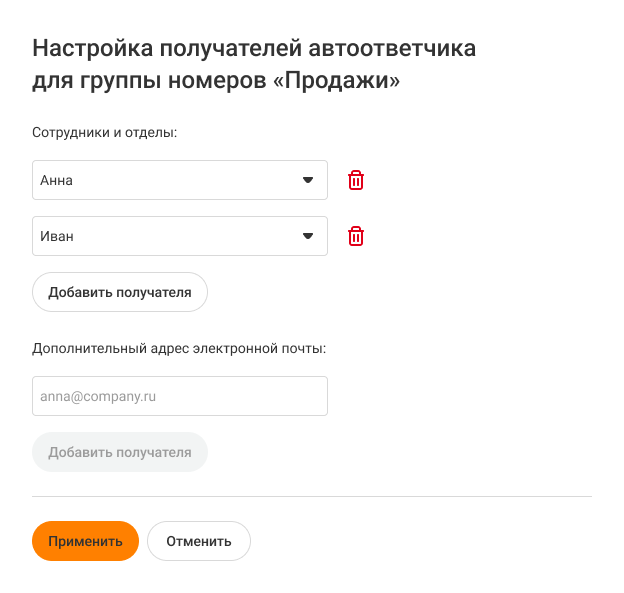Click the horizontal divider above Применить

pos(312,496)
